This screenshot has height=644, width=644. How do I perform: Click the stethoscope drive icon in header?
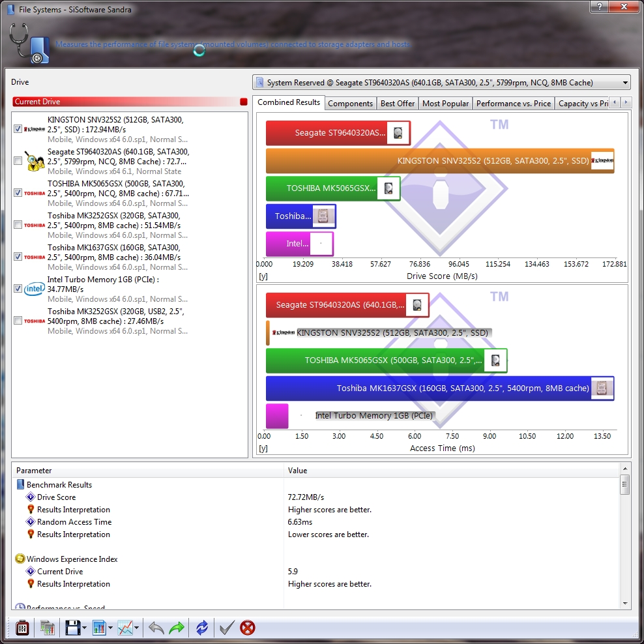[x=29, y=44]
